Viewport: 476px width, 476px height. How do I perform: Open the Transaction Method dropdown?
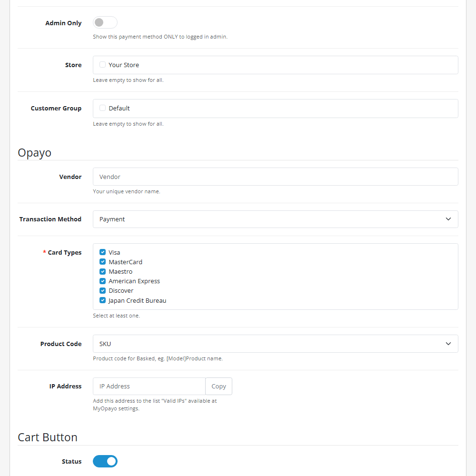[x=275, y=219]
